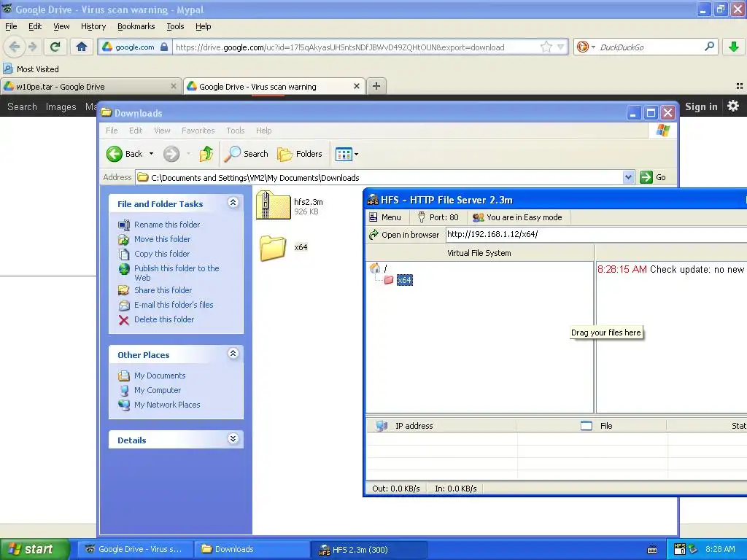The width and height of the screenshot is (747, 560).
Task: Click Most Visited bookmarks button
Action: pyautogui.click(x=31, y=69)
